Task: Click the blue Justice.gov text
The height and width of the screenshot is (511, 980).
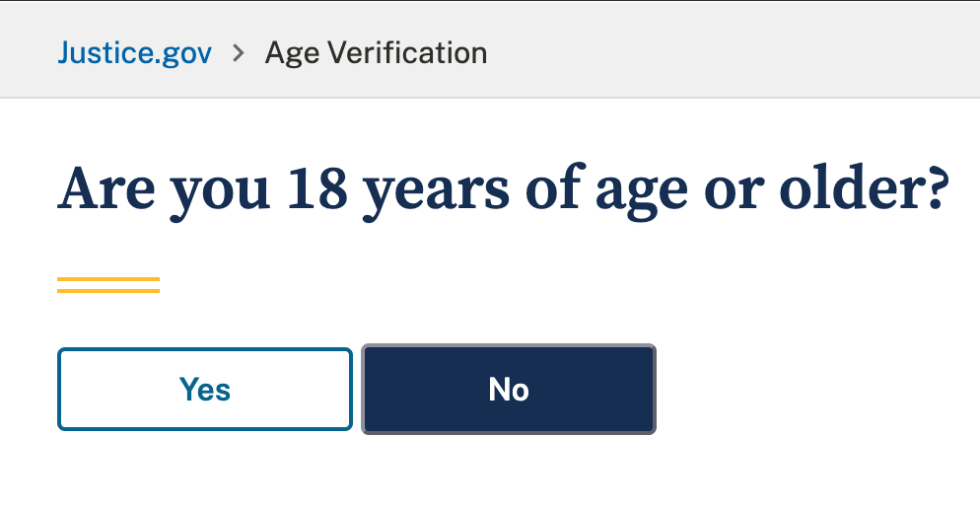Action: pyautogui.click(x=134, y=52)
